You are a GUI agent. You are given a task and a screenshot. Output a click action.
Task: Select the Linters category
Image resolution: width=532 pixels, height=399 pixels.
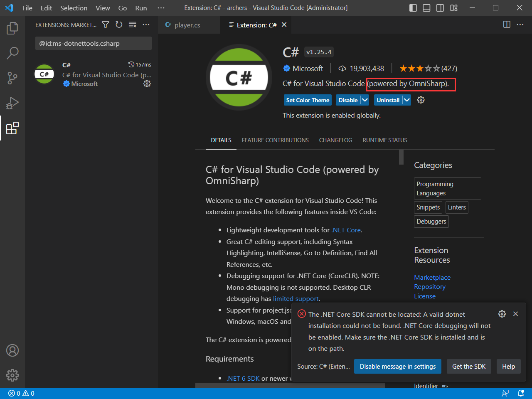coord(457,207)
